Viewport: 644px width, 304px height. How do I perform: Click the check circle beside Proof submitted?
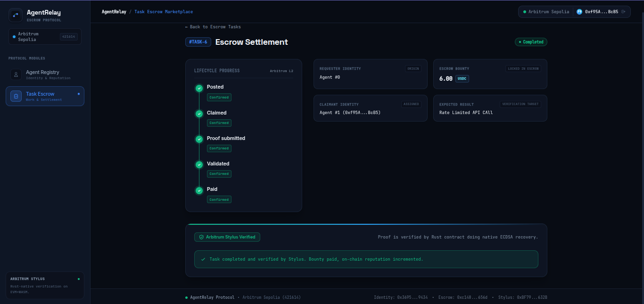click(x=199, y=139)
